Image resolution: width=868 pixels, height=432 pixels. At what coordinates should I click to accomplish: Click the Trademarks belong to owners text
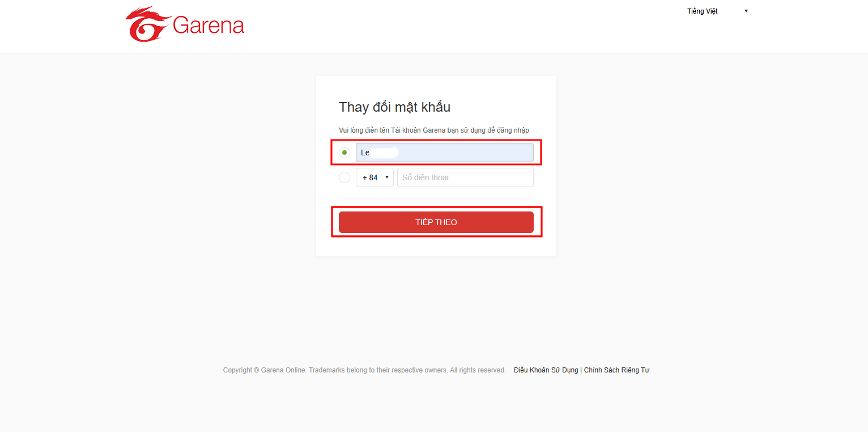tap(378, 370)
